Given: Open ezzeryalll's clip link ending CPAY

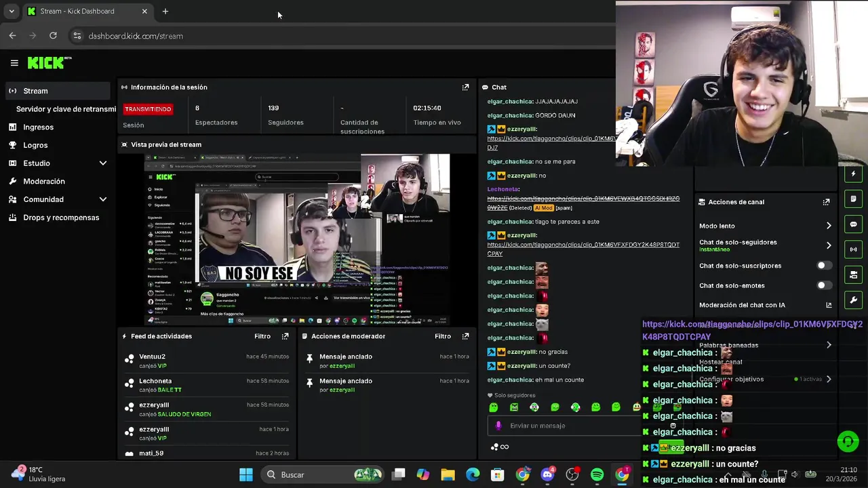Looking at the screenshot, I should click(583, 249).
